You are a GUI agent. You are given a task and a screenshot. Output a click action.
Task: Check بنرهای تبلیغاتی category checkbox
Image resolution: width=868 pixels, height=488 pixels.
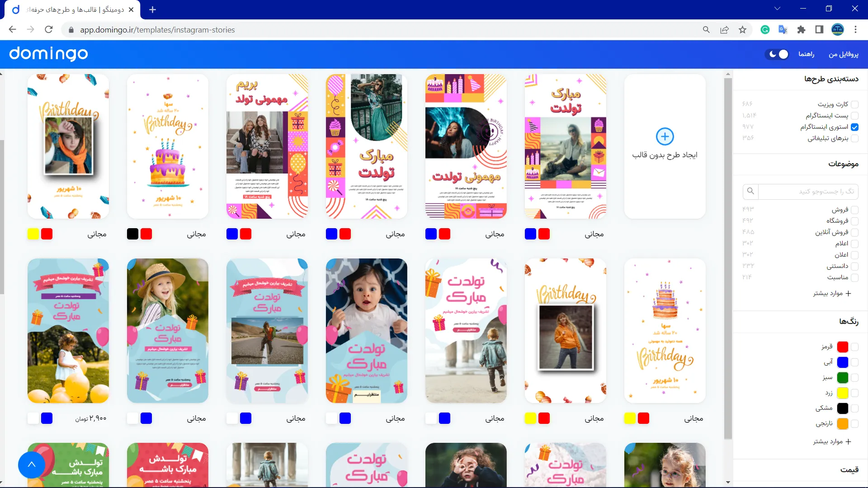(x=854, y=138)
